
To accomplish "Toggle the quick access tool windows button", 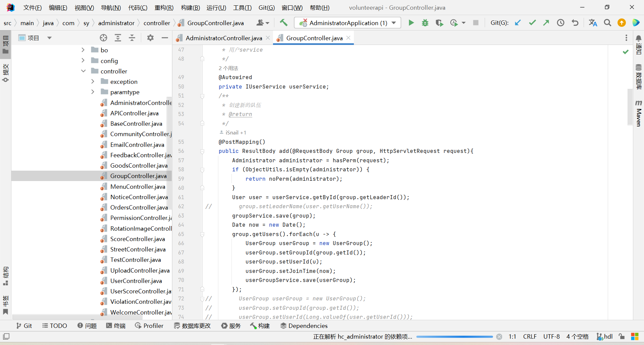I will click(6, 336).
